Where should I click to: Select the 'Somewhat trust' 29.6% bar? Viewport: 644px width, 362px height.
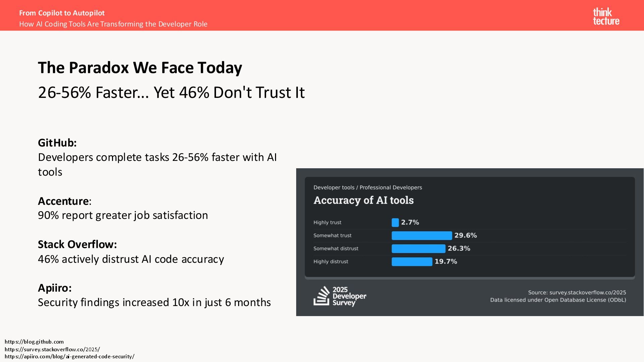[422, 236]
